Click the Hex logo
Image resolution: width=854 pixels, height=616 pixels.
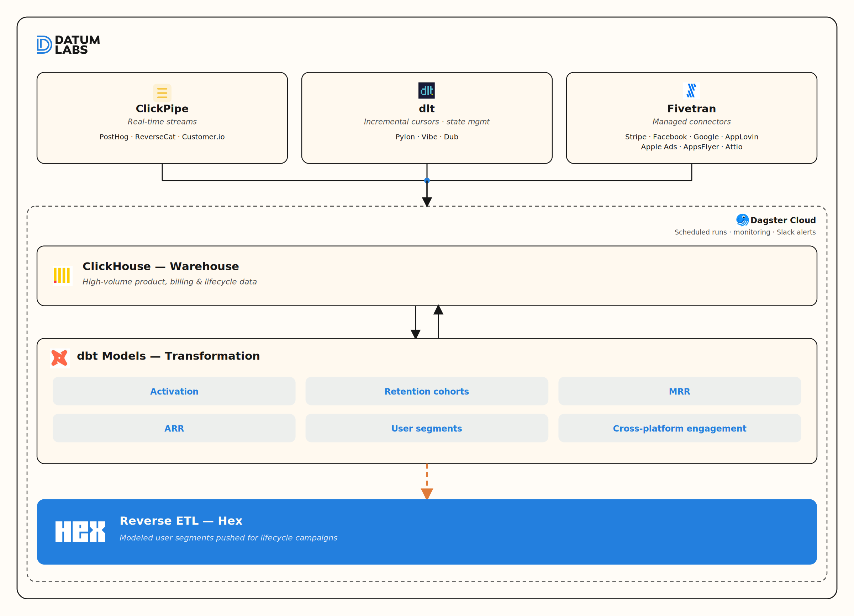(x=80, y=531)
